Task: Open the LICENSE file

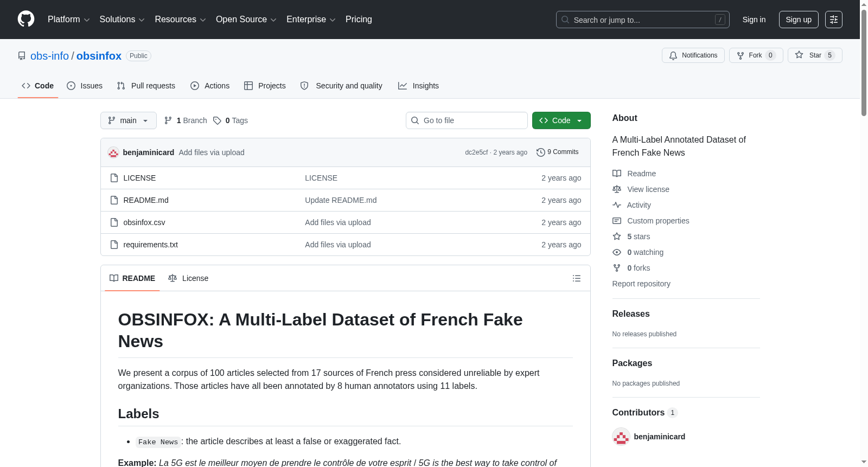Action: tap(139, 178)
